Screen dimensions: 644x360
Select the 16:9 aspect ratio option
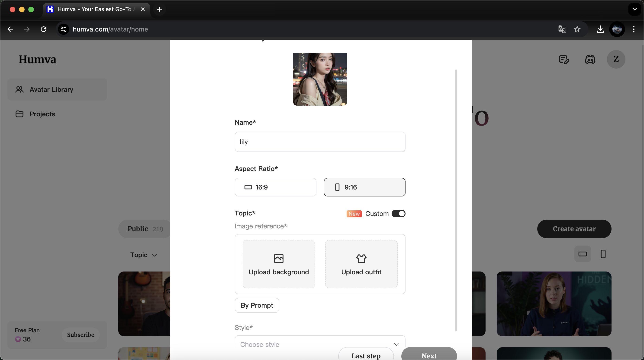275,187
